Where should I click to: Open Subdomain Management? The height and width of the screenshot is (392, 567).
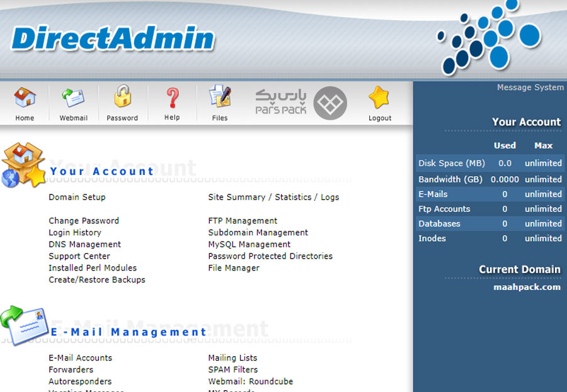click(258, 233)
